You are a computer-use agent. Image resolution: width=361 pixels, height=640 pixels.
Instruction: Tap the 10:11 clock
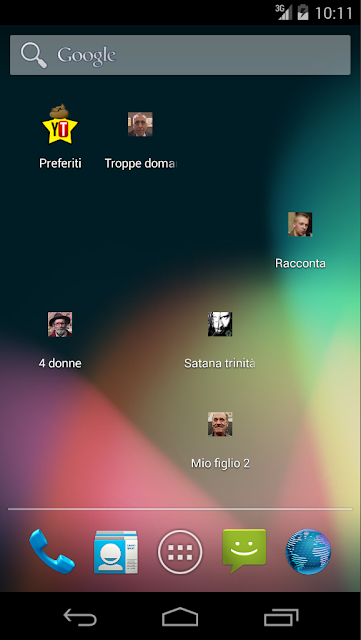point(334,13)
